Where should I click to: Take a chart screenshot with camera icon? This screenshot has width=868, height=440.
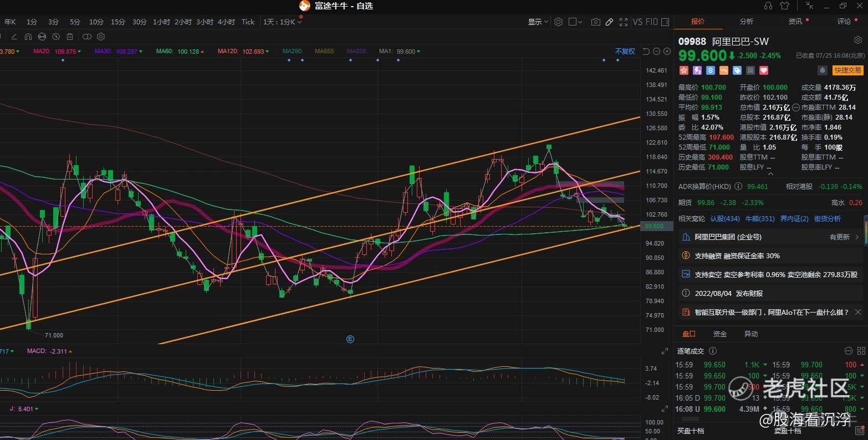596,22
